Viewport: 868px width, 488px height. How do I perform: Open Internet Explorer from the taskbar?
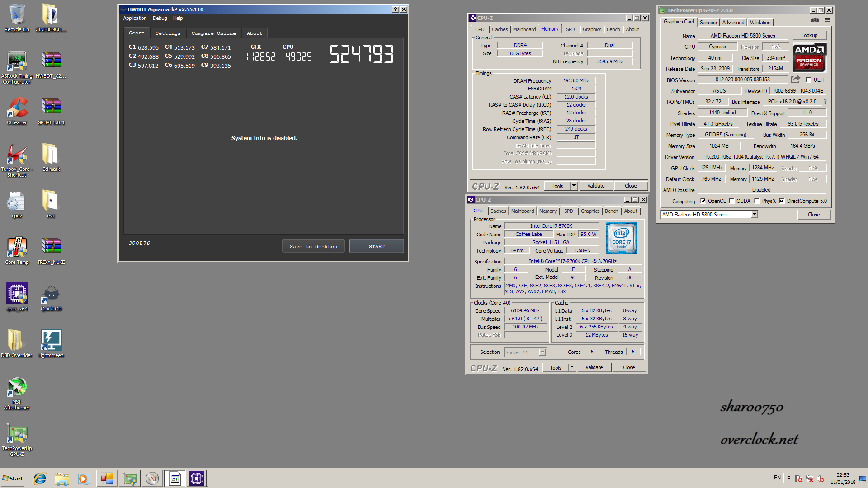[x=40, y=479]
